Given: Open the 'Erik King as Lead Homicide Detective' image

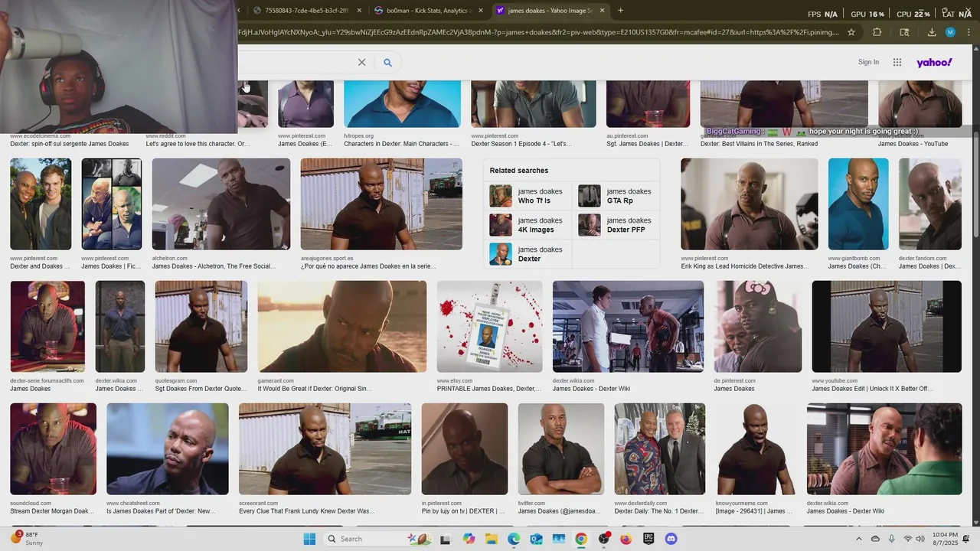Looking at the screenshot, I should pyautogui.click(x=750, y=204).
